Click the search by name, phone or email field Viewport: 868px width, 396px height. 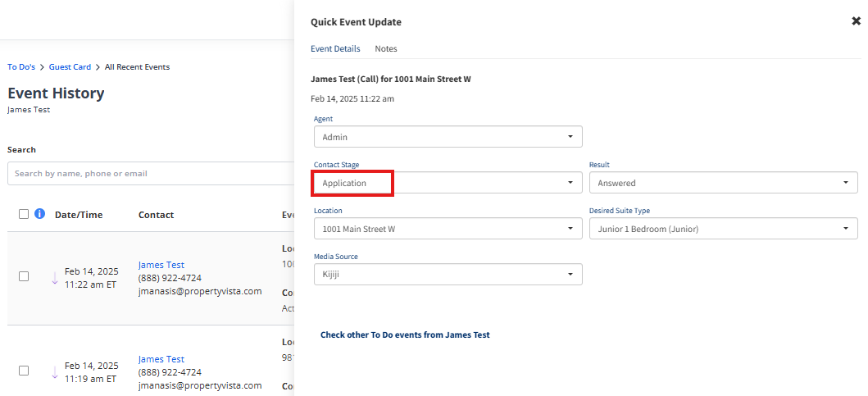point(151,173)
